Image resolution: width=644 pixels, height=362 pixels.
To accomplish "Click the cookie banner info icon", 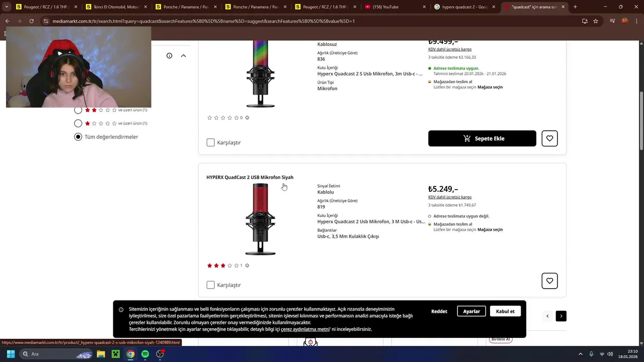I will click(x=121, y=310).
